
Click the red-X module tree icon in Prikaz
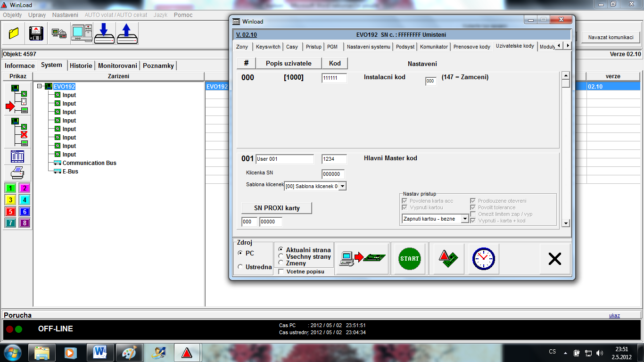pyautogui.click(x=17, y=132)
